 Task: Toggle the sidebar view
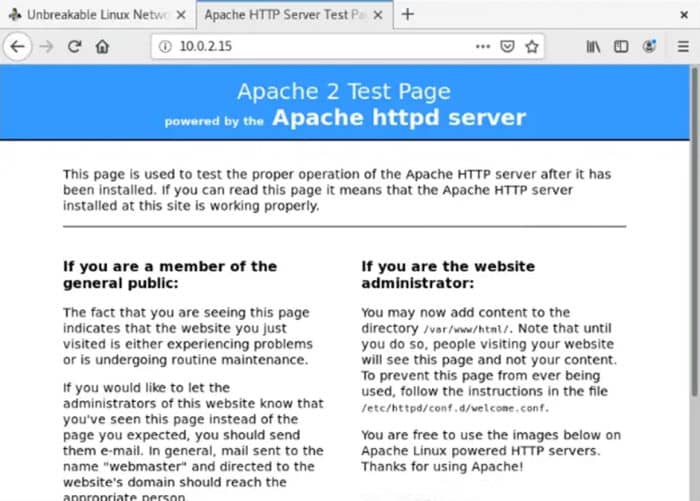[x=621, y=46]
